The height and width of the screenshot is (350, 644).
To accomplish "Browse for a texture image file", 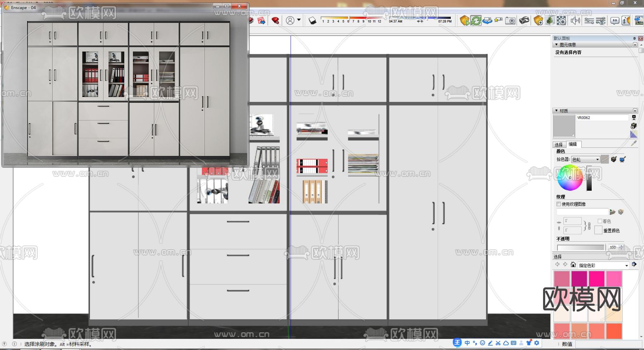I will (x=613, y=212).
